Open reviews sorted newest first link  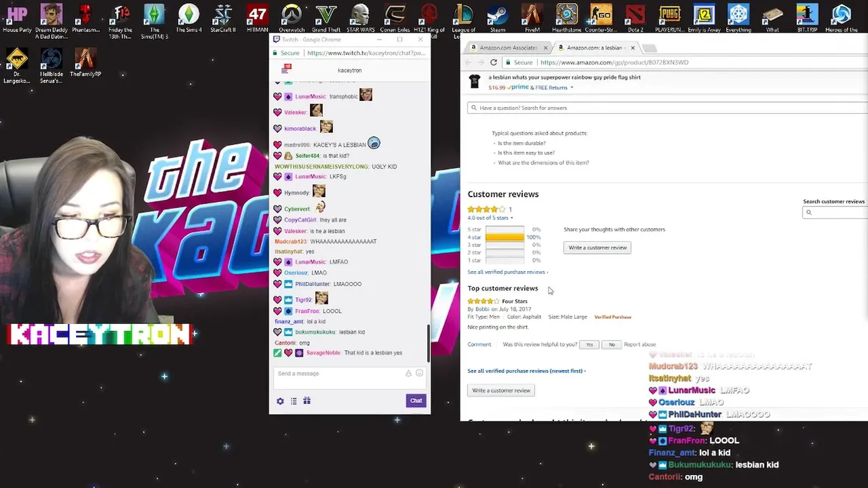[x=526, y=371]
